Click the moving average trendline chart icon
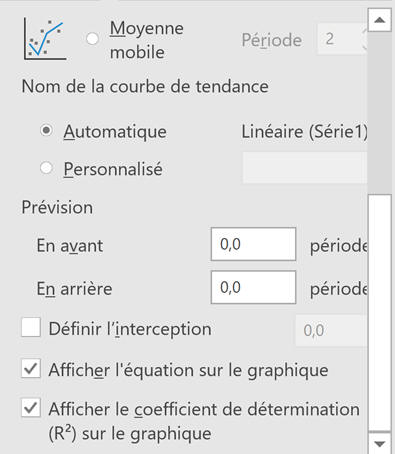The width and height of the screenshot is (395, 454). [45, 39]
